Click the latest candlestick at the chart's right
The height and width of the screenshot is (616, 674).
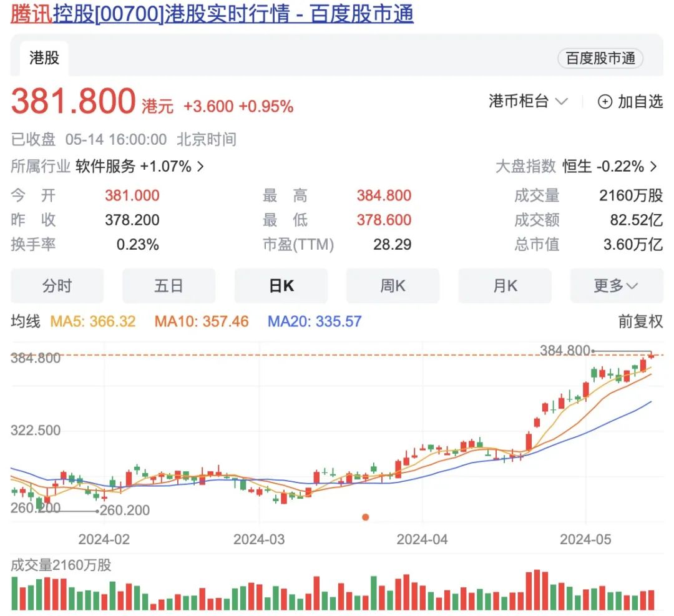point(651,356)
